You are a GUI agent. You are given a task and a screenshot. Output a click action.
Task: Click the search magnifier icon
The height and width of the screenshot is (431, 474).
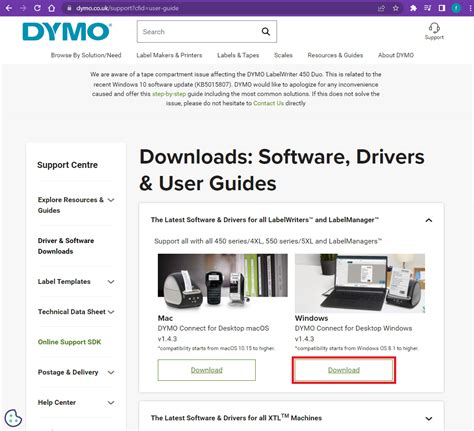tap(266, 32)
